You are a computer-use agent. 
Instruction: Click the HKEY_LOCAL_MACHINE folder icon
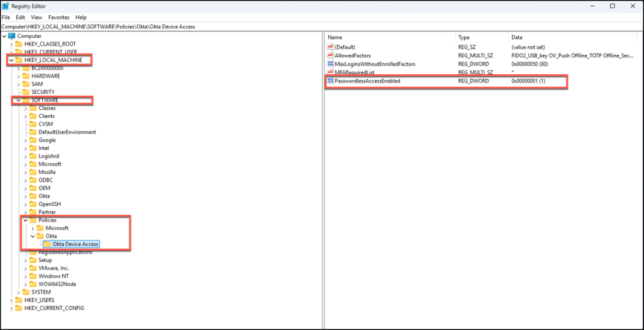19,60
